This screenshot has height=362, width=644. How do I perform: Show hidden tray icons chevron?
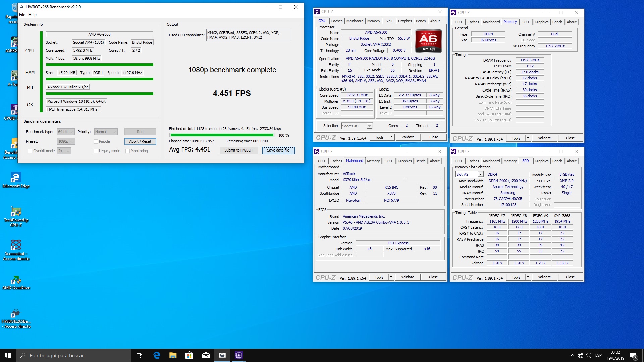(572, 355)
